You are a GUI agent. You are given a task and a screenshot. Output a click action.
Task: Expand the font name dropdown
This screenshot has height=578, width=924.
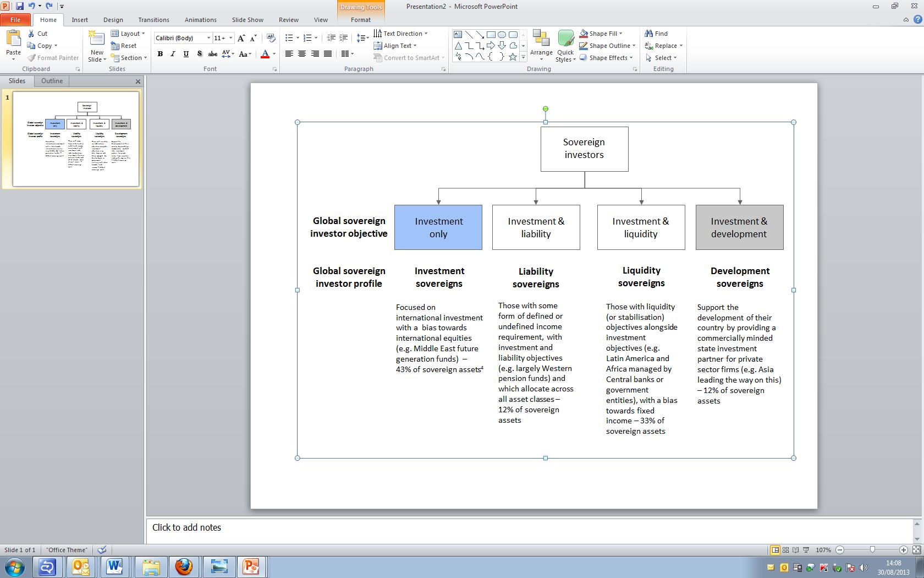pyautogui.click(x=208, y=38)
